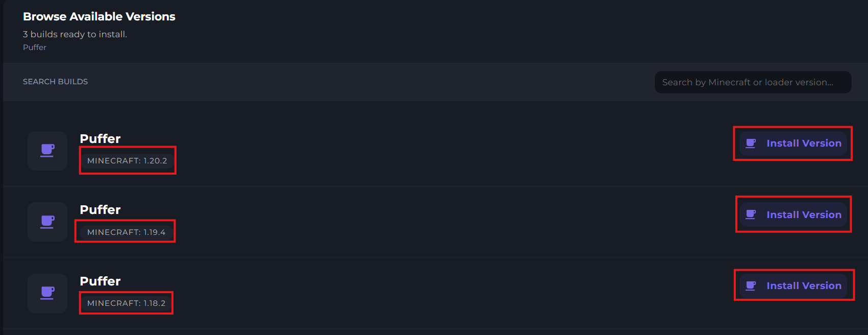Click cup icon inside the 1.20.2 Install button
The image size is (868, 335).
tap(751, 143)
